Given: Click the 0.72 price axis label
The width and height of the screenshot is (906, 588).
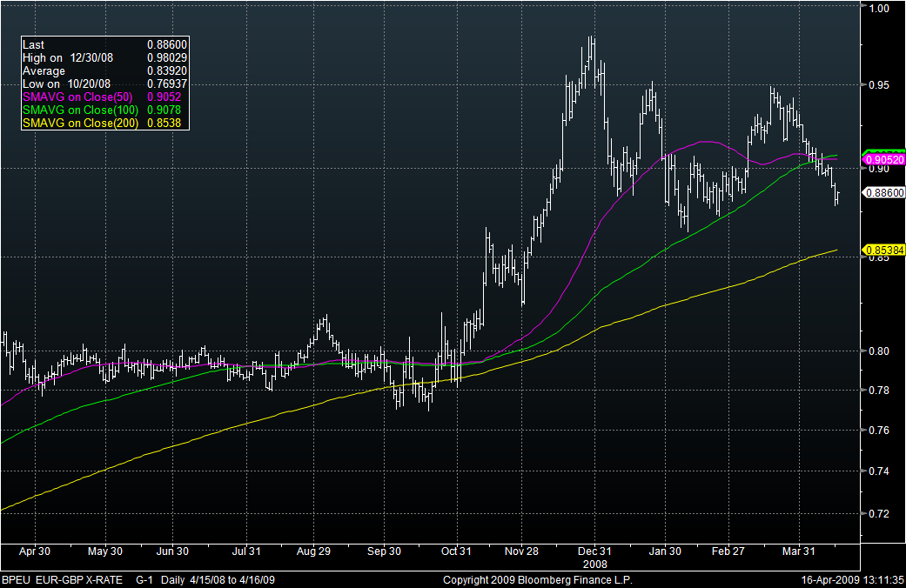Looking at the screenshot, I should click(879, 513).
